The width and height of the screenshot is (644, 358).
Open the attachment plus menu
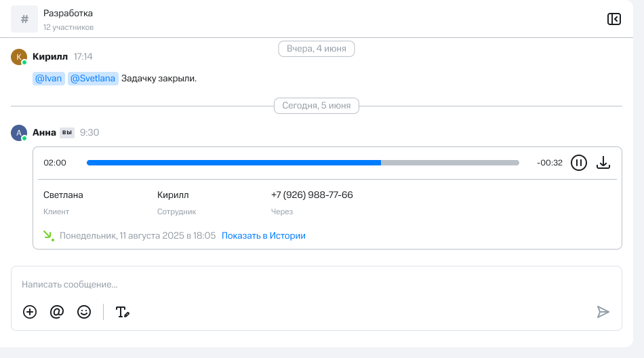tap(30, 312)
